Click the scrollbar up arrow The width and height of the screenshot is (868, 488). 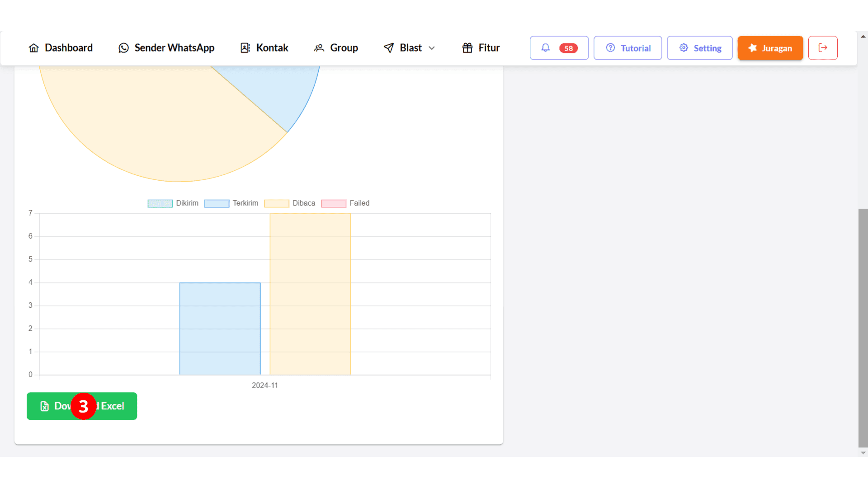[863, 37]
